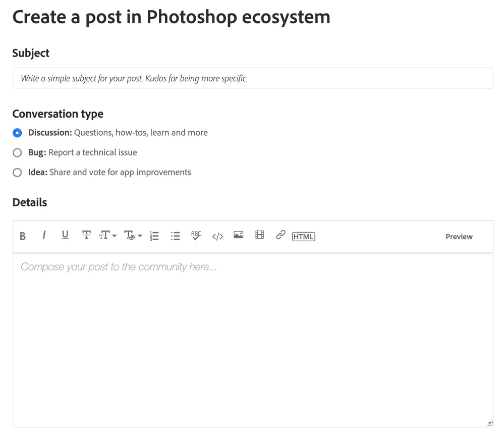This screenshot has height=440, width=504.
Task: Open the text color dropdown
Action: coord(133,236)
